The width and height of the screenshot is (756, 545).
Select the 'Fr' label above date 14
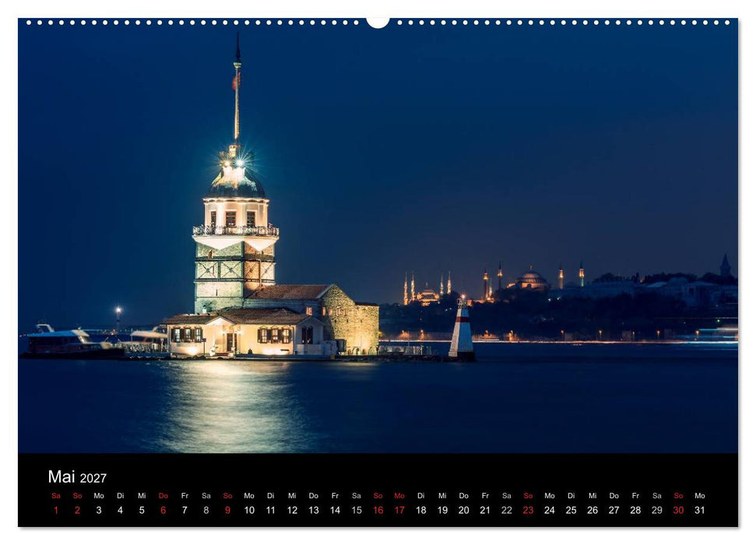[335, 496]
